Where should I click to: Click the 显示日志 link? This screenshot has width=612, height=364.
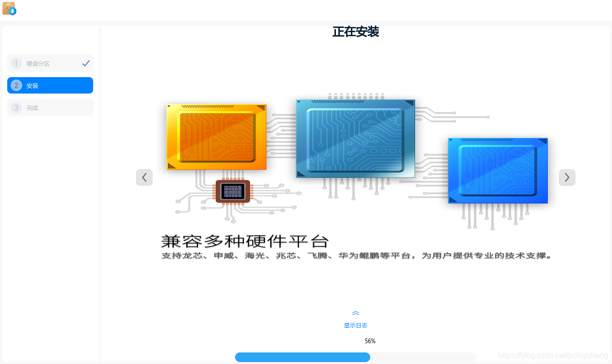(356, 325)
